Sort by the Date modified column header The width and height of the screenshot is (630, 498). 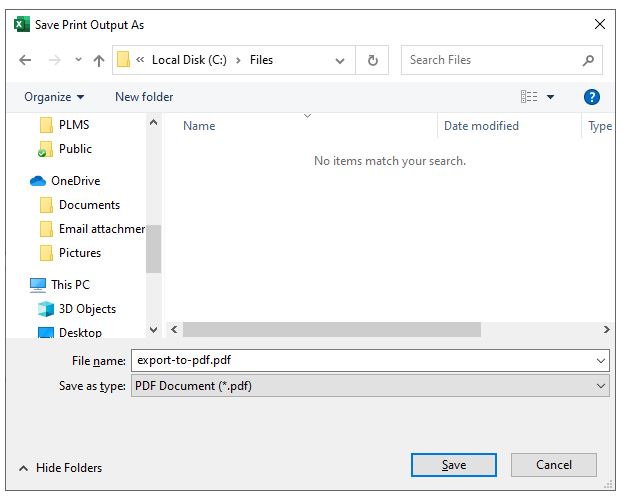pos(482,126)
